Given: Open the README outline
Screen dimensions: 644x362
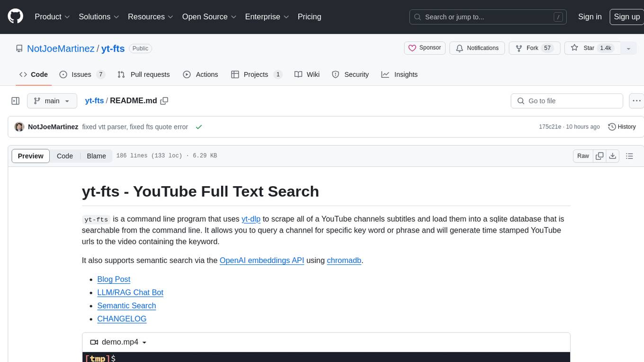Looking at the screenshot, I should pyautogui.click(x=629, y=156).
